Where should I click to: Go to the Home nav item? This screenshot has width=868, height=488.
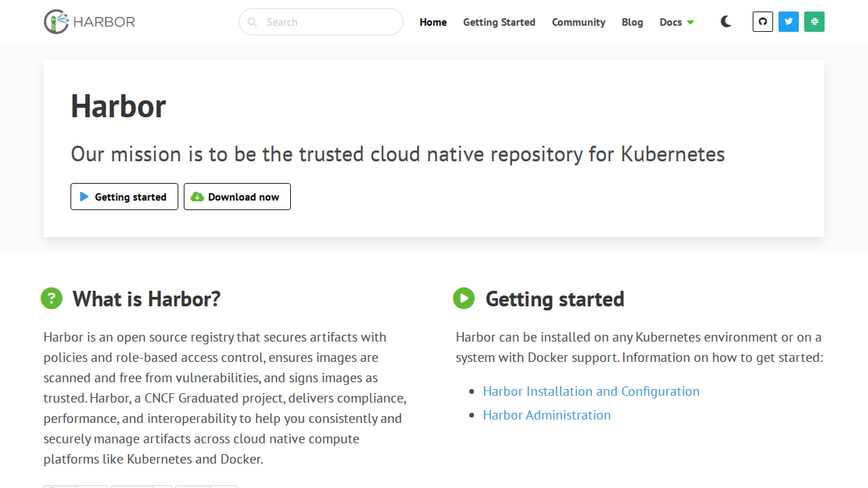[433, 22]
